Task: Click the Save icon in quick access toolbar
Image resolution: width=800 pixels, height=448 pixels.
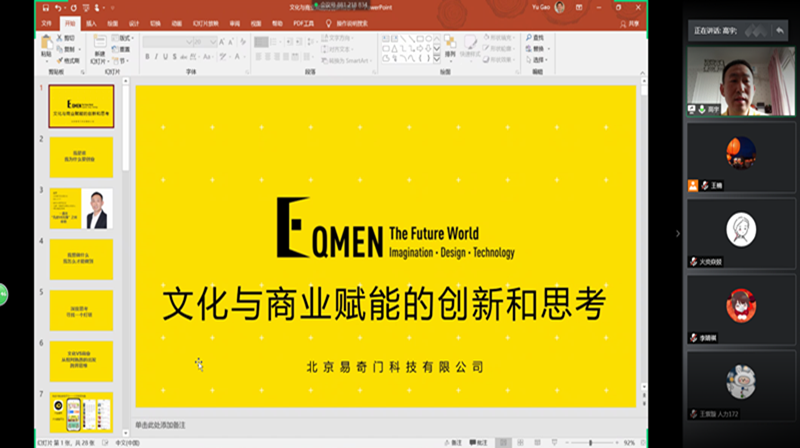Action: pos(44,8)
